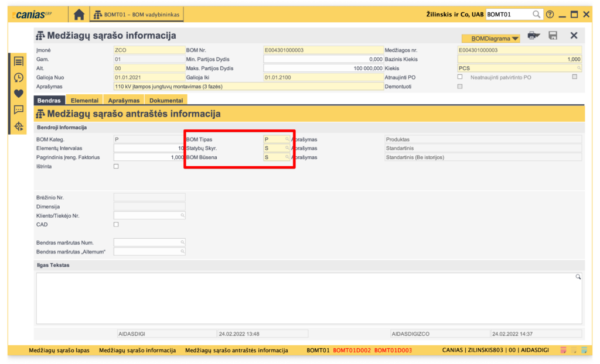This screenshot has height=364, width=600.
Task: Click the BOMT01D002 link in the status bar
Action: click(x=351, y=350)
